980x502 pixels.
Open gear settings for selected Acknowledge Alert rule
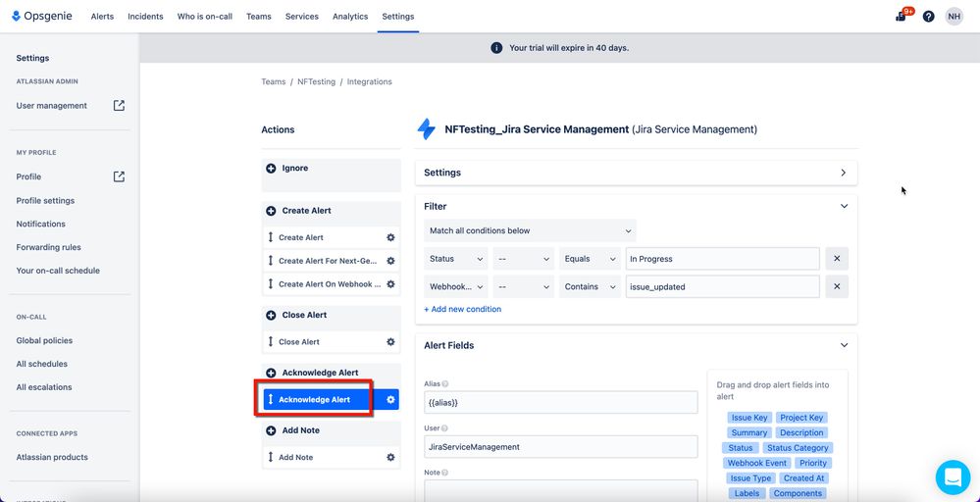pos(390,400)
